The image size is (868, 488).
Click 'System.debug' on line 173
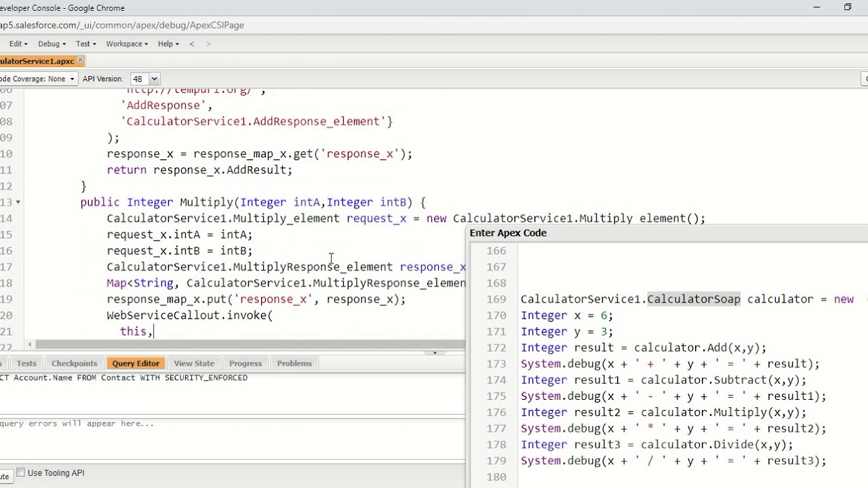click(561, 364)
